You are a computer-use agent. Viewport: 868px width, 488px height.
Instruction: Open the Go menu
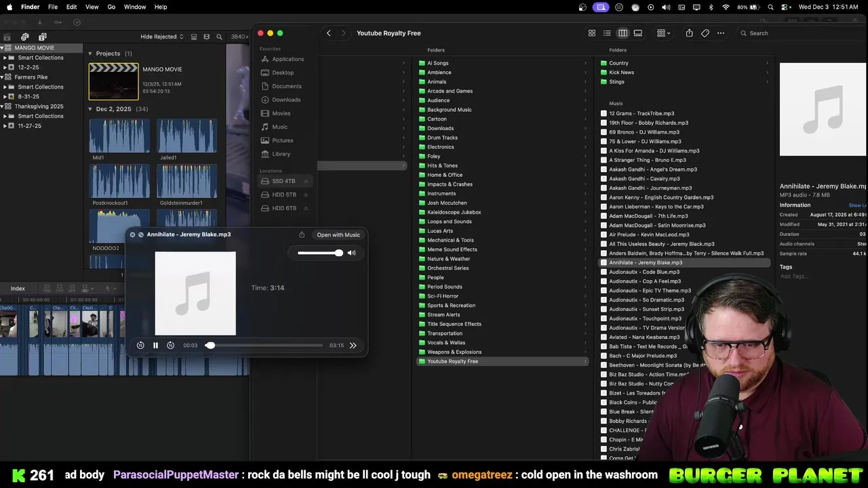(111, 7)
